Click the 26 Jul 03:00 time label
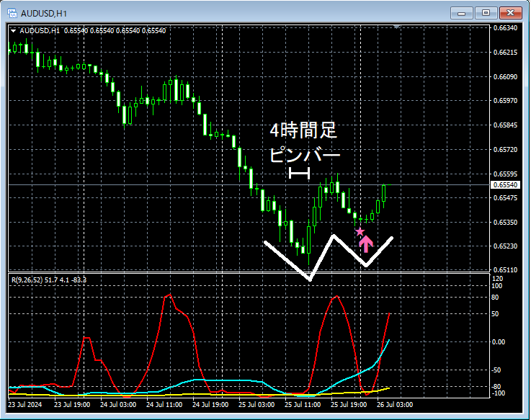The width and height of the screenshot is (531, 420). (x=395, y=405)
